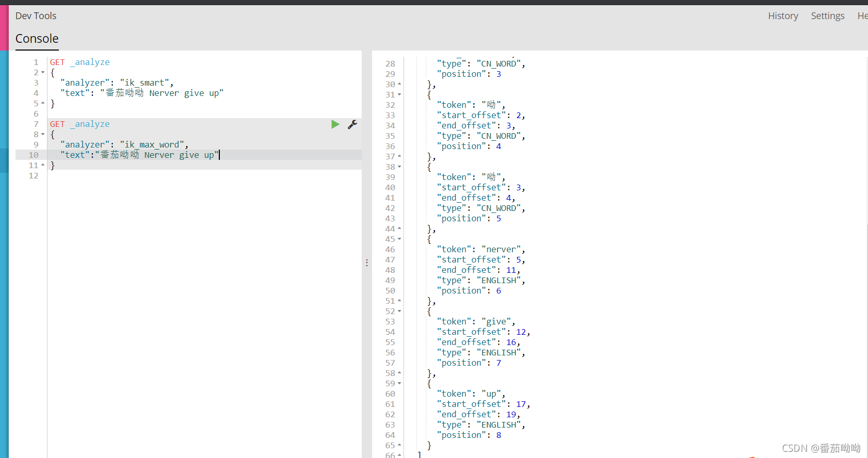Place cursor on the "ik_smart" analyzer line

(x=117, y=83)
